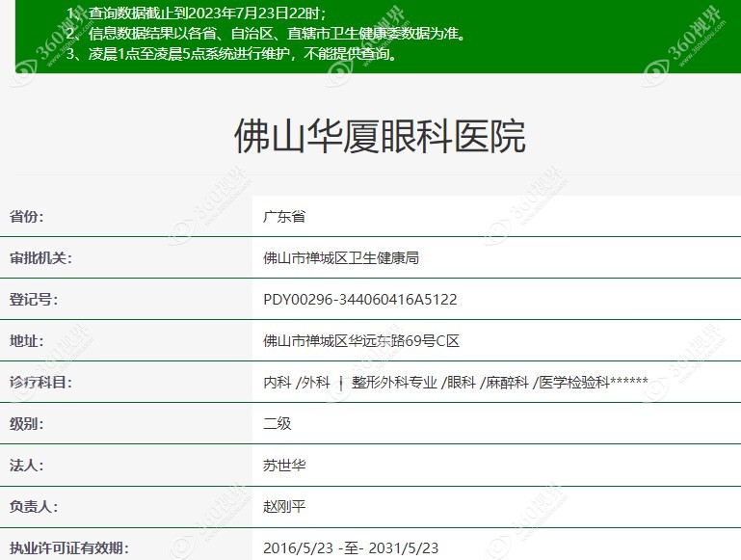Select the province value 广东省
The width and height of the screenshot is (741, 560).
284,217
